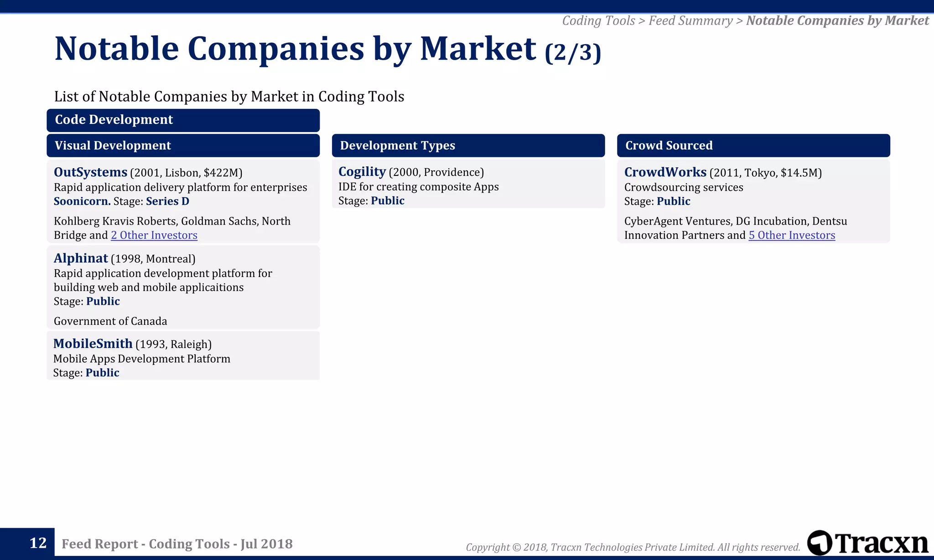Select the OutSystems company name
The image size is (934, 560).
click(90, 172)
